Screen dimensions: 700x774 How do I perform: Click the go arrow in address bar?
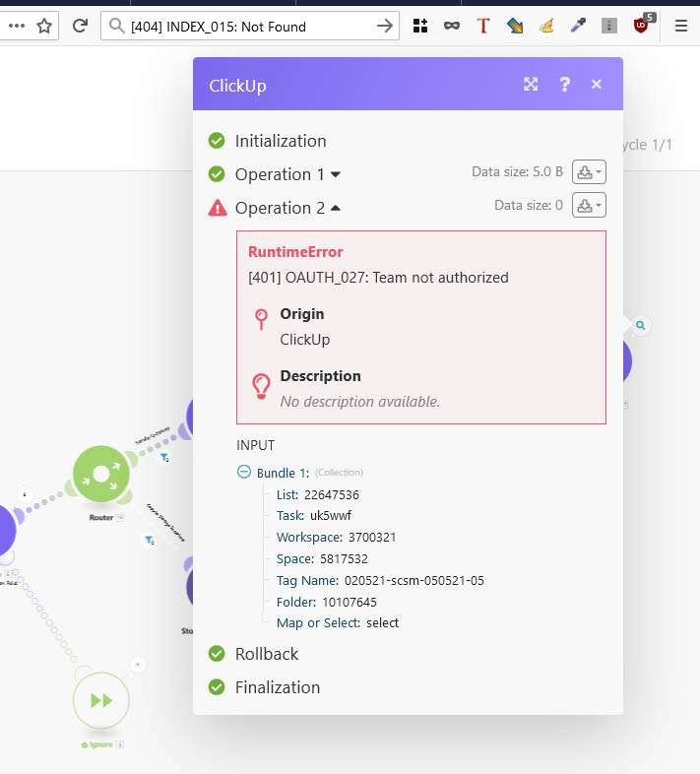[385, 26]
